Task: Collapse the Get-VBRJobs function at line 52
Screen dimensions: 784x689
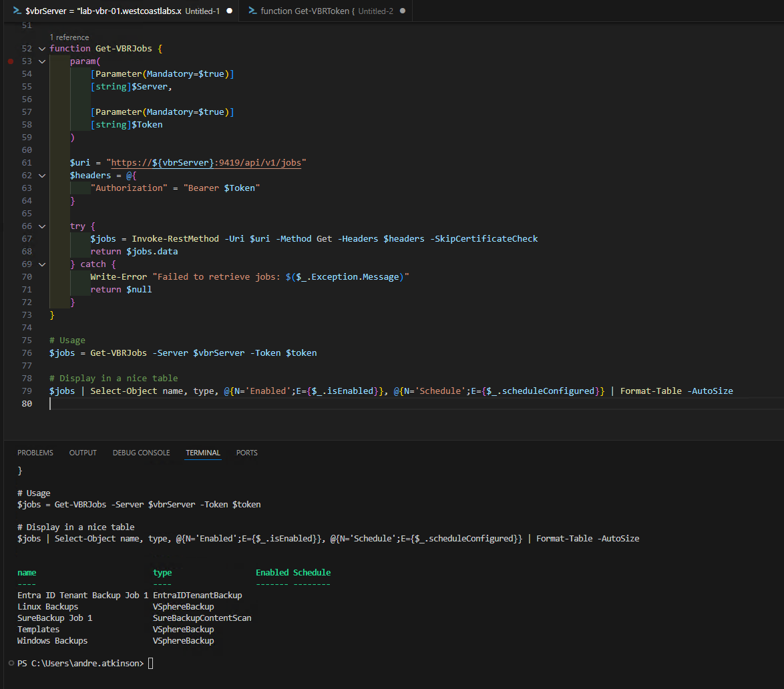Action: coord(42,49)
